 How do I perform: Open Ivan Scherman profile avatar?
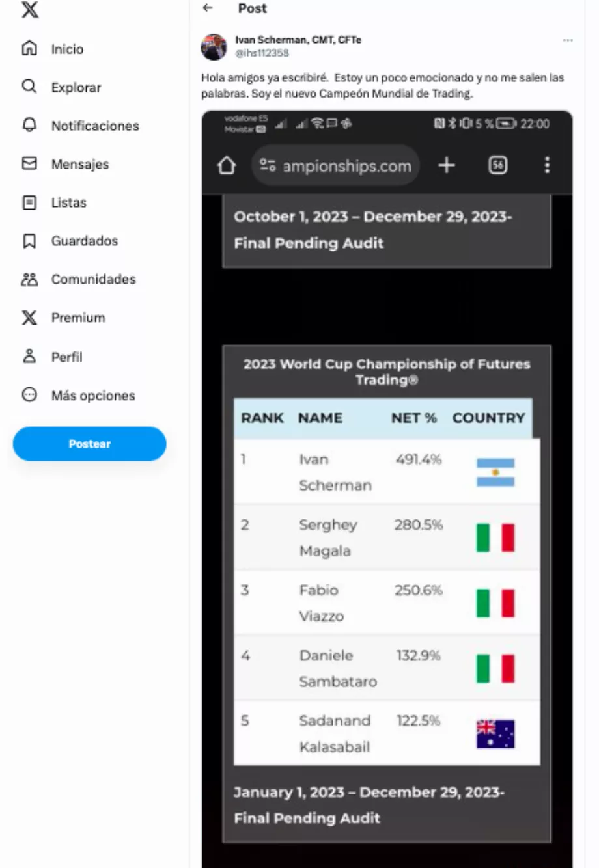pos(214,47)
